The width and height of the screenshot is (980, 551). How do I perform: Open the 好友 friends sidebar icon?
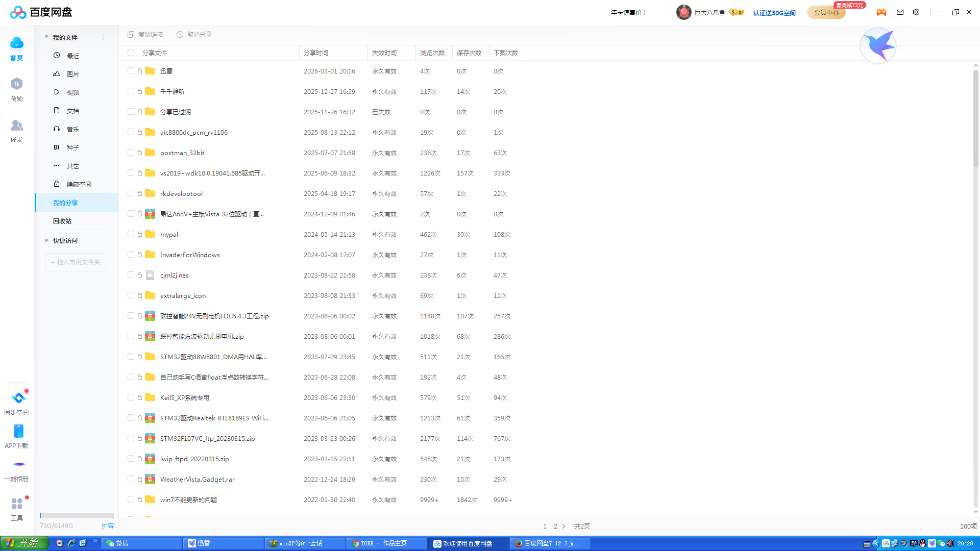tap(17, 126)
